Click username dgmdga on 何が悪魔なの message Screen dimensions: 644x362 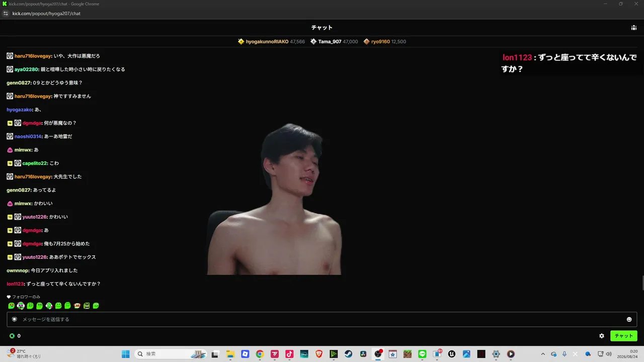32,123
